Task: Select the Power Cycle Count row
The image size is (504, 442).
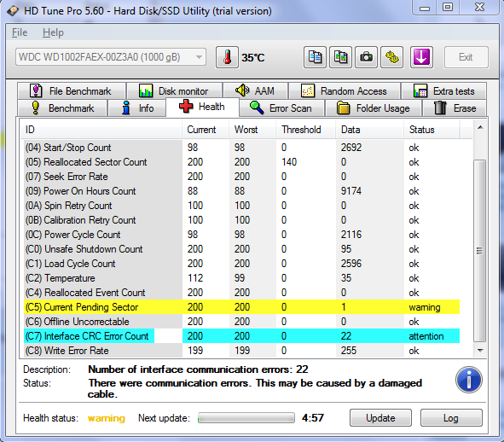Action: click(x=241, y=234)
